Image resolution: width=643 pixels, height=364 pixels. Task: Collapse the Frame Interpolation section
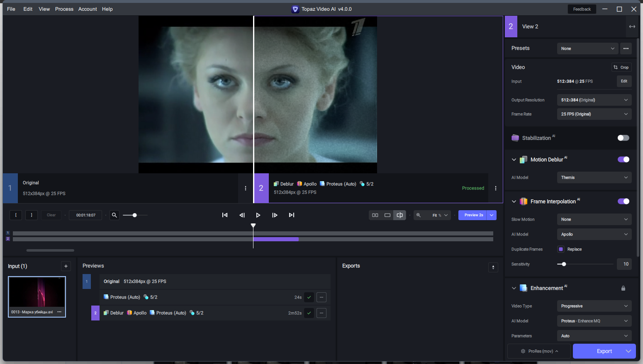(x=514, y=201)
